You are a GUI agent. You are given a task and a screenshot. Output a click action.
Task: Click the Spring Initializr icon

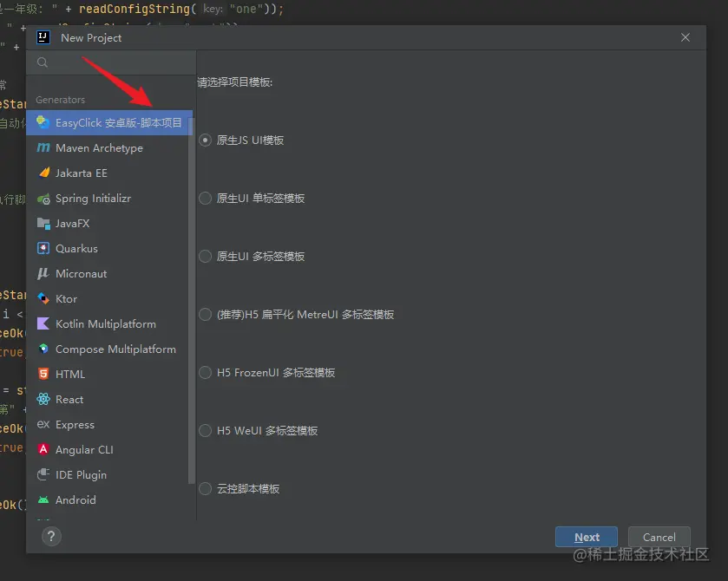click(x=43, y=199)
